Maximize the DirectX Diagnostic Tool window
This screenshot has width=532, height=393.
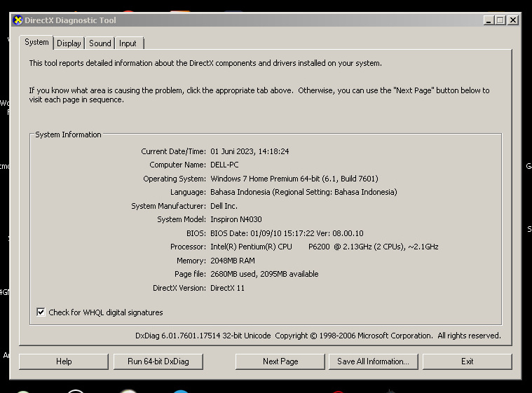pyautogui.click(x=500, y=20)
